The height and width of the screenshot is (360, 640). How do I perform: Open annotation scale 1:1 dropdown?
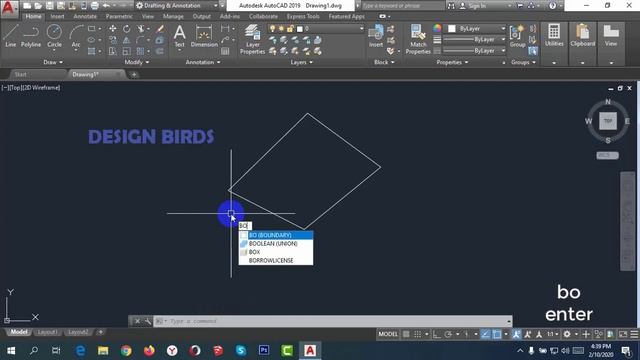click(x=553, y=334)
